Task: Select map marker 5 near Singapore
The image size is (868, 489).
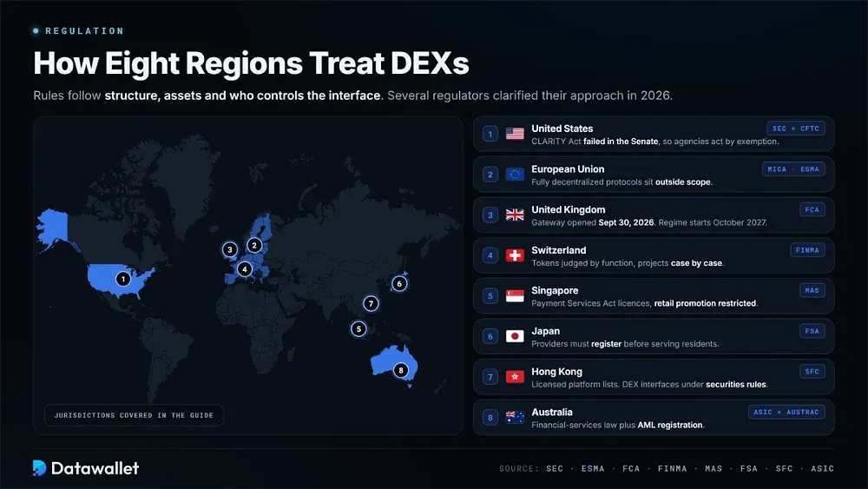Action: [358, 329]
